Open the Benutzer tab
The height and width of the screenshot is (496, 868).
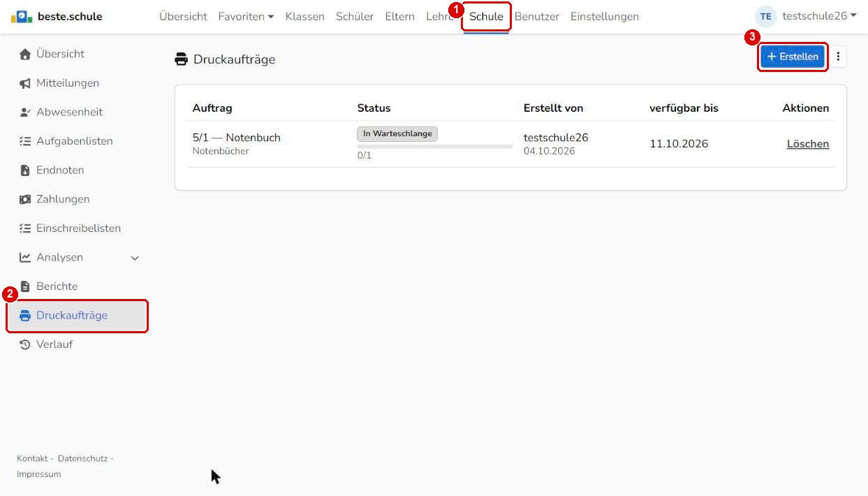click(x=537, y=16)
